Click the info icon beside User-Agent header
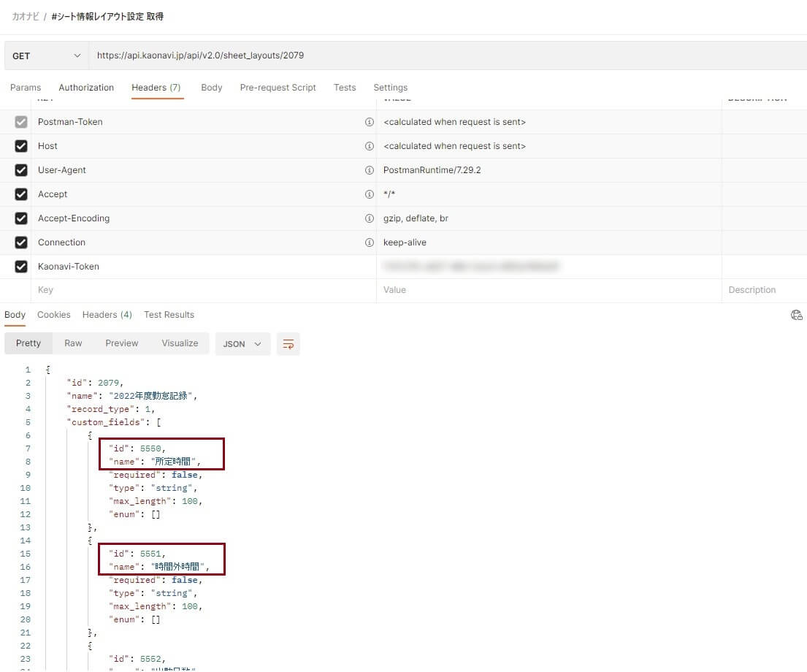 pyautogui.click(x=369, y=170)
